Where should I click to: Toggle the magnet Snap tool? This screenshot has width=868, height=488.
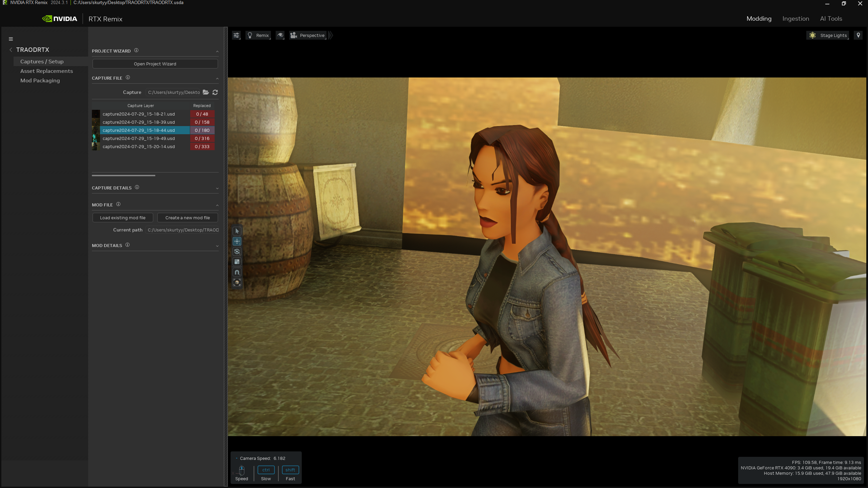(237, 272)
